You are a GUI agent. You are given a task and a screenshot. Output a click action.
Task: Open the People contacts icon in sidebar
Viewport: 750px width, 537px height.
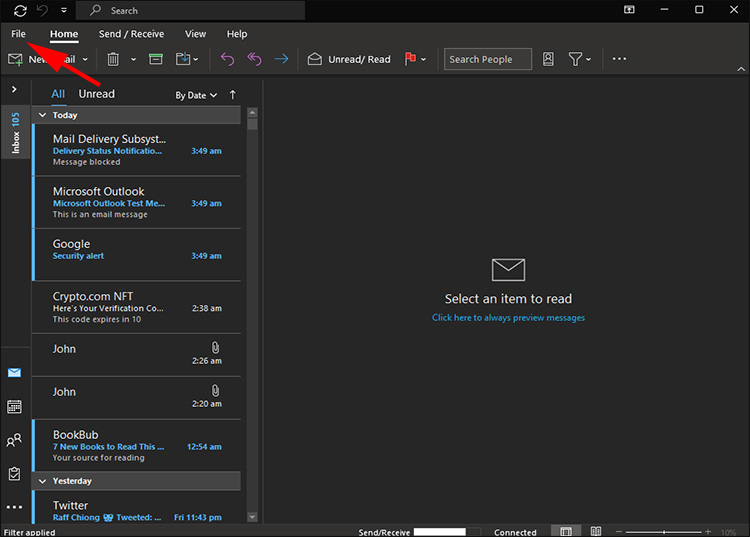pyautogui.click(x=14, y=440)
